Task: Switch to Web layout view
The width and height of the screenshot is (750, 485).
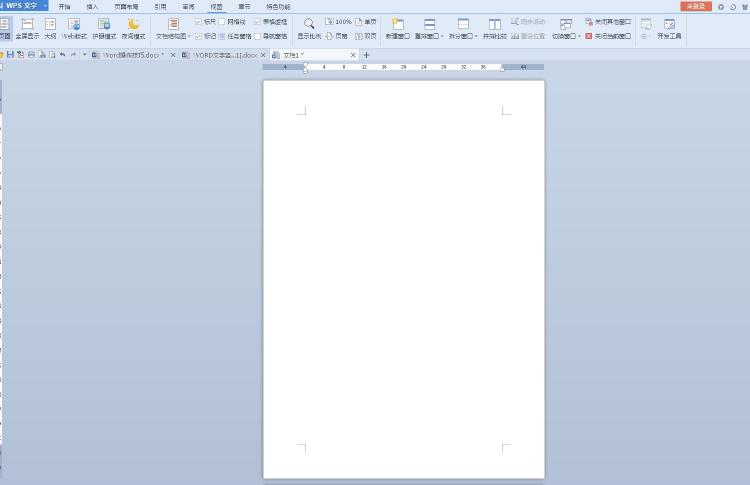Action: pyautogui.click(x=74, y=27)
